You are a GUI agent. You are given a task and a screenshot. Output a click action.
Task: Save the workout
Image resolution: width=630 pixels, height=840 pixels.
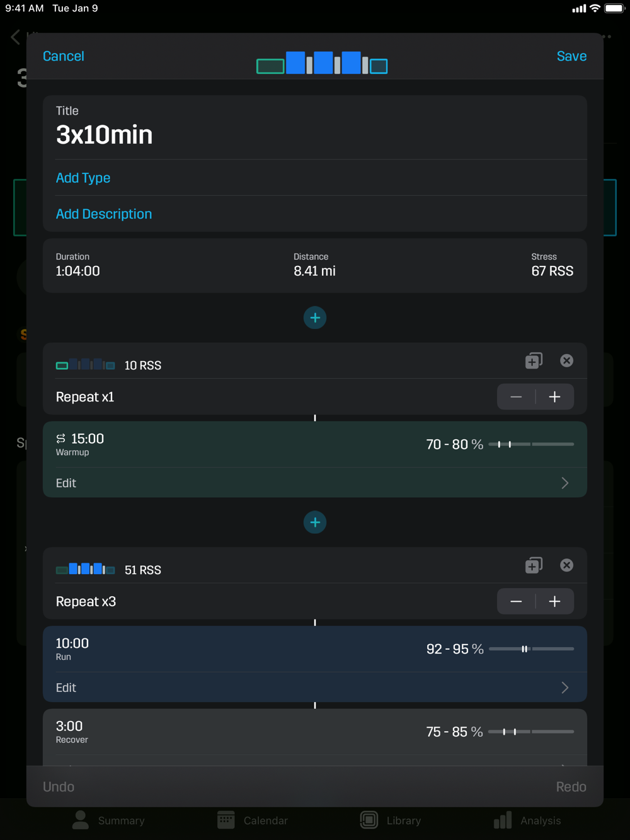point(571,56)
